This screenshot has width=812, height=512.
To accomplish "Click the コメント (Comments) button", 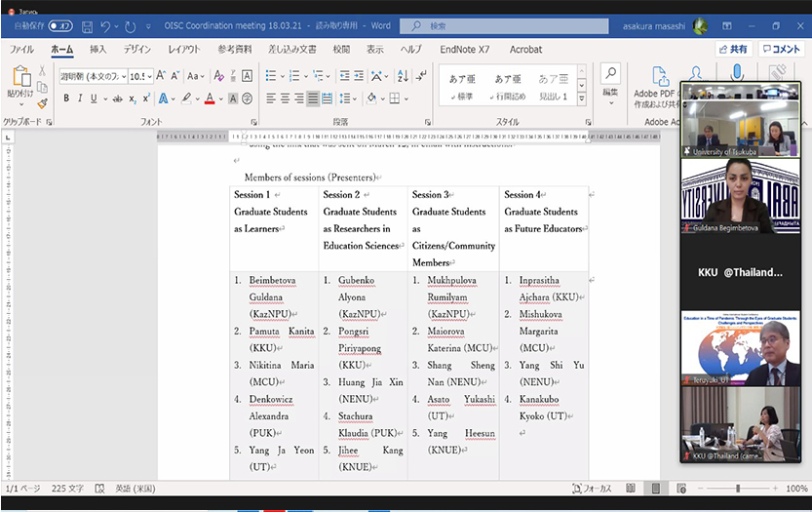I will tap(780, 49).
